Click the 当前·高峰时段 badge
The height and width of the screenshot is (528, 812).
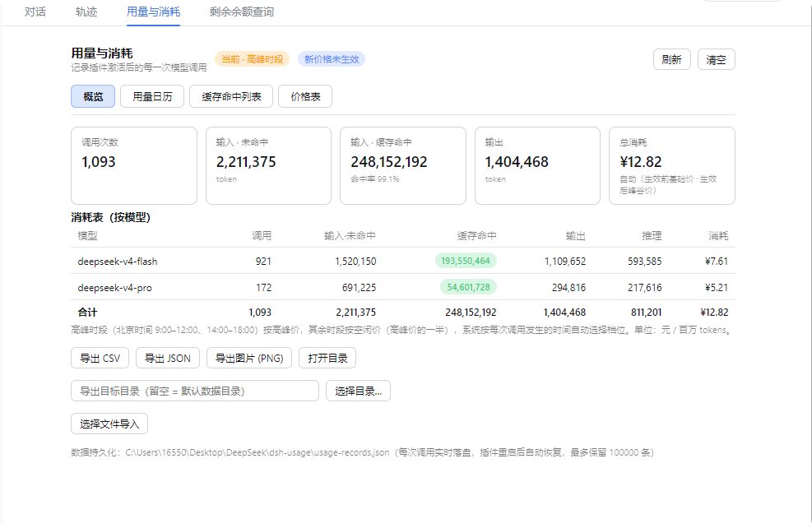253,59
